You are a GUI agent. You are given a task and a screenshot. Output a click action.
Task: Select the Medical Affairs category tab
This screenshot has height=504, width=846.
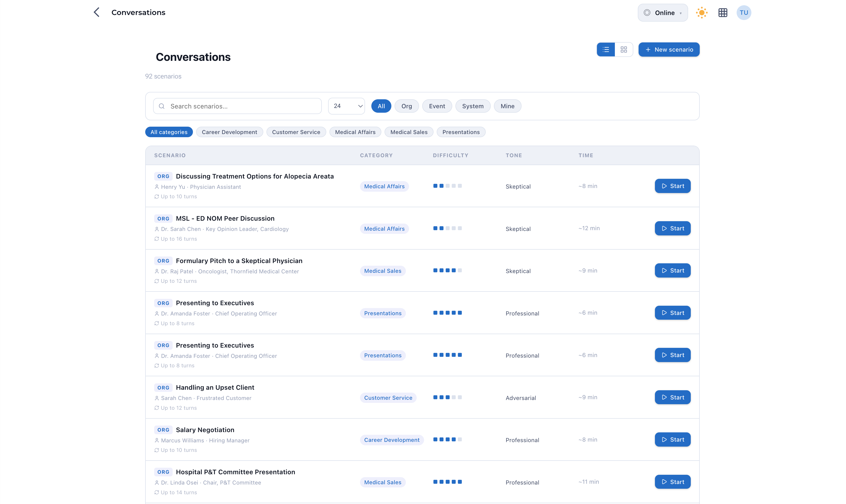(355, 132)
